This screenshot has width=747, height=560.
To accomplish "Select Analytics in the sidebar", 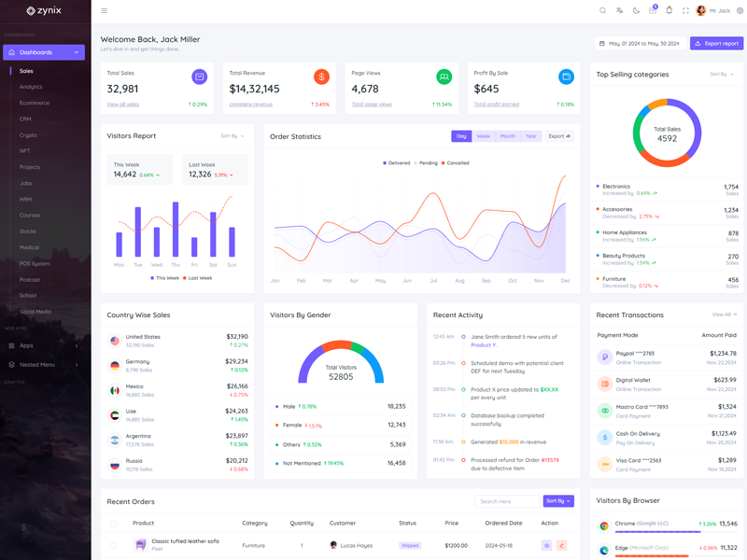I will (31, 87).
